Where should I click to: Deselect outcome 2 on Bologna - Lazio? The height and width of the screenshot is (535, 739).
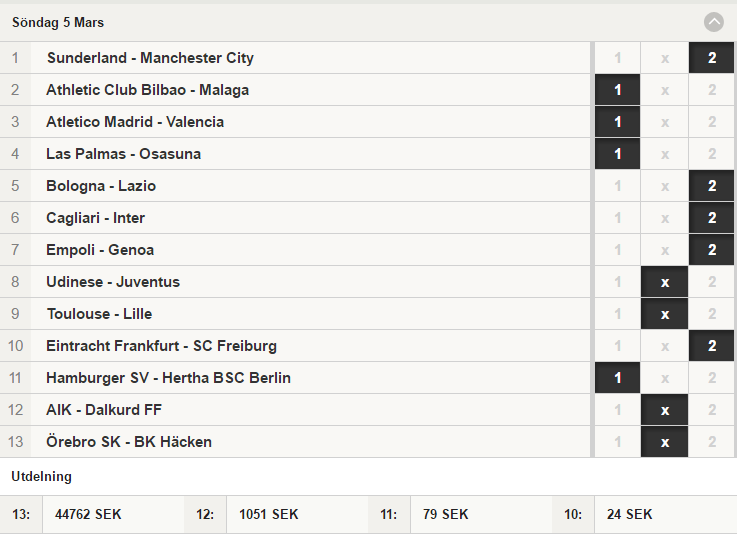pyautogui.click(x=712, y=186)
